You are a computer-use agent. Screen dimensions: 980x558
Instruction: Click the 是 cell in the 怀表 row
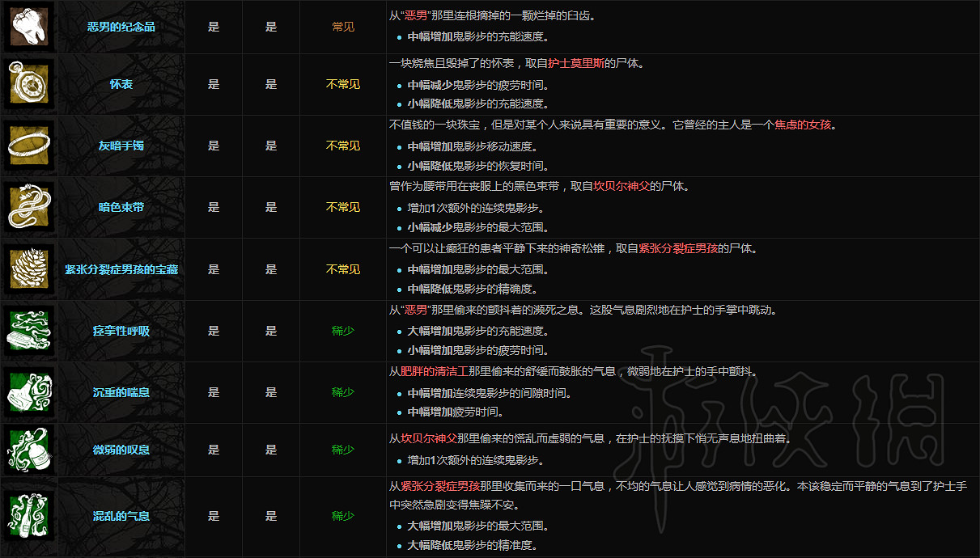click(213, 82)
